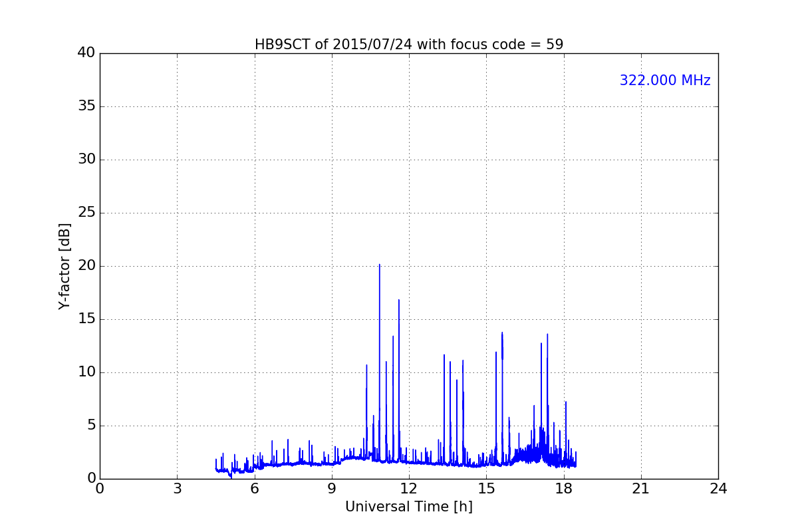Click the x-axis tick label '3'

pos(177,489)
